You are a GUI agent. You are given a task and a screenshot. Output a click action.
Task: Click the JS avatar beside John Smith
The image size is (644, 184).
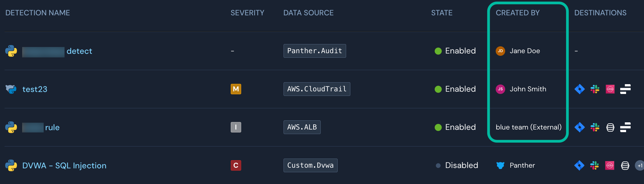point(500,89)
